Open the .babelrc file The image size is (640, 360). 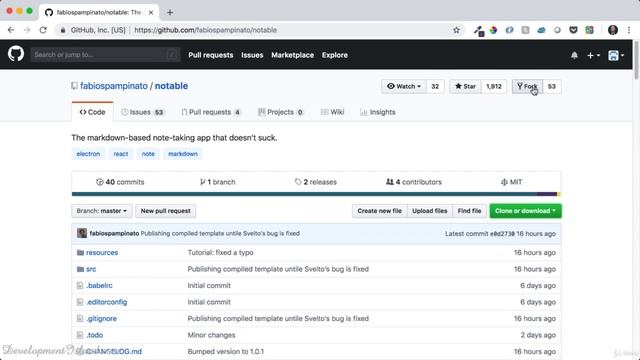coord(99,286)
